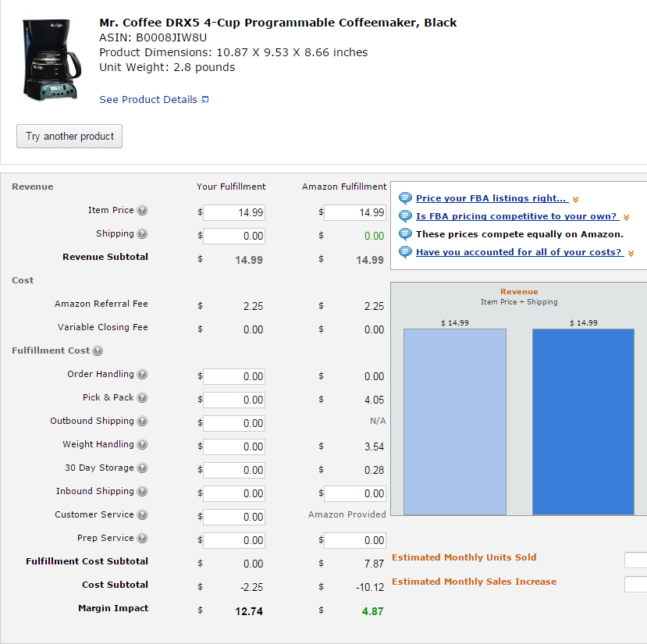Click Amazon Fulfillment column header
Viewport: 647px width, 644px height.
tap(344, 187)
